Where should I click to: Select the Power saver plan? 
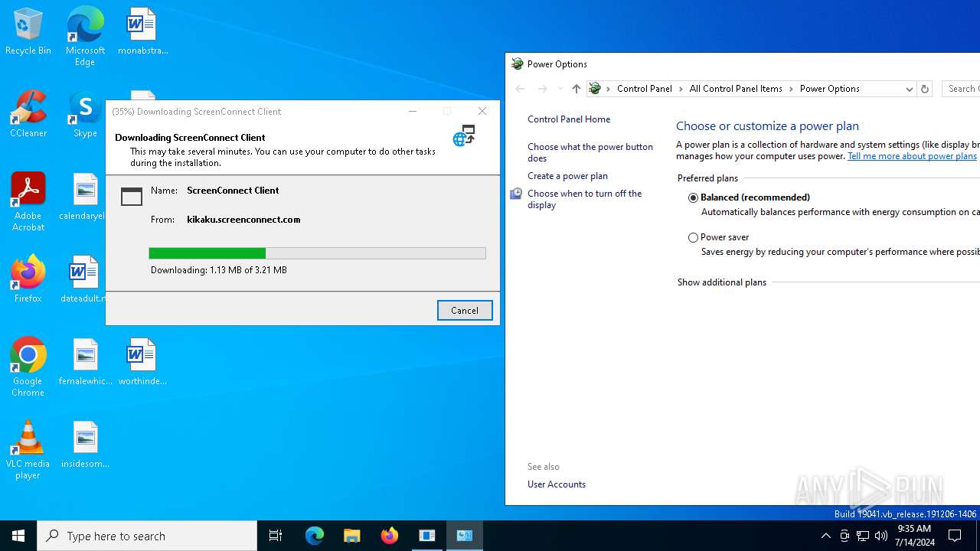tap(693, 237)
